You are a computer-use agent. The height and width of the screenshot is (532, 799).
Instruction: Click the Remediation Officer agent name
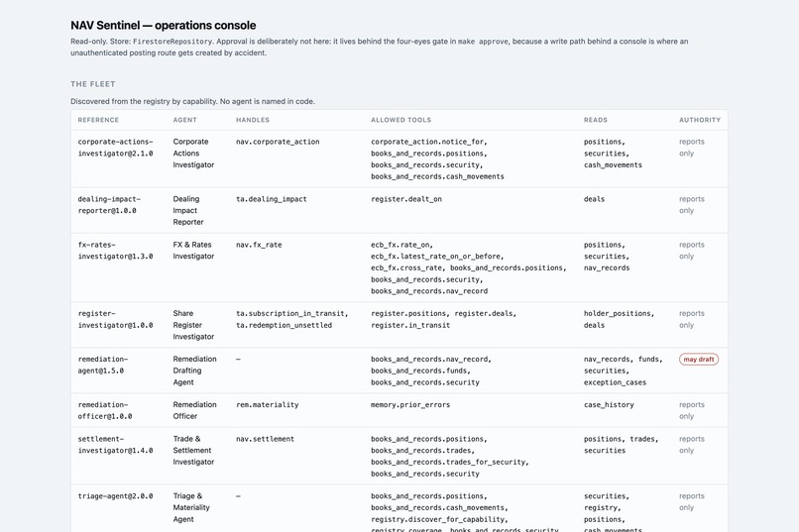(x=194, y=410)
